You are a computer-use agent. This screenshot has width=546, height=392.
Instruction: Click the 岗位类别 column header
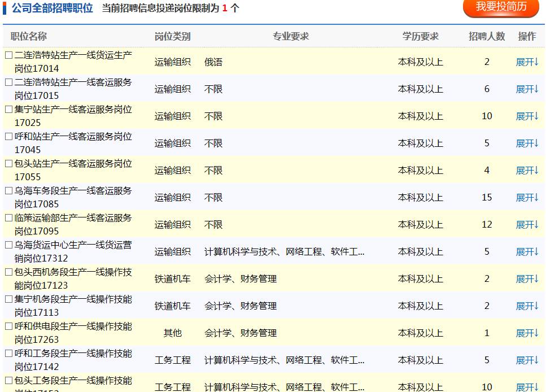[x=172, y=36]
